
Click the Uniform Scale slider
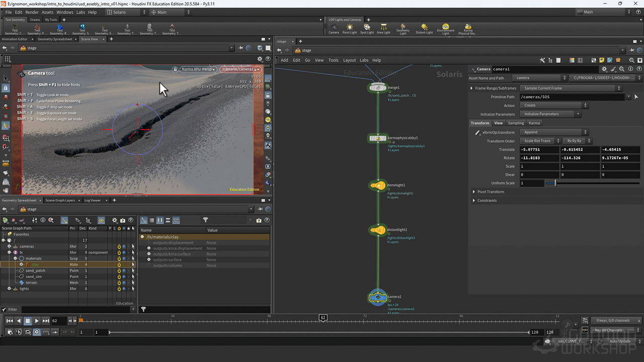point(554,183)
